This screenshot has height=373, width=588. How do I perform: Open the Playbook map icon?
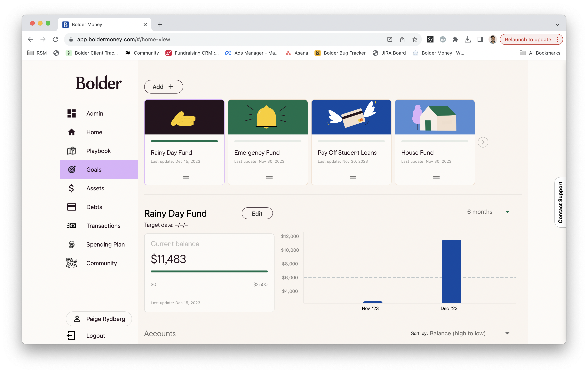pos(71,151)
